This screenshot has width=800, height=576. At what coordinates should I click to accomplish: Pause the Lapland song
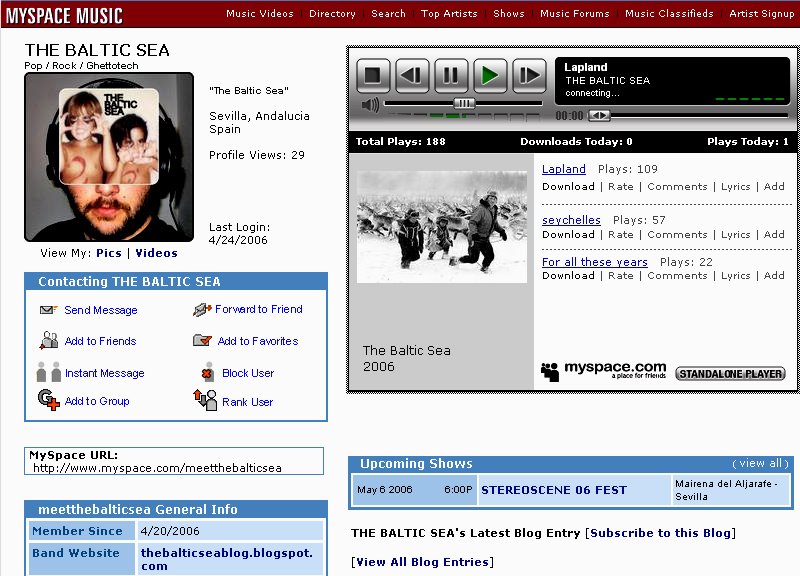(x=451, y=76)
